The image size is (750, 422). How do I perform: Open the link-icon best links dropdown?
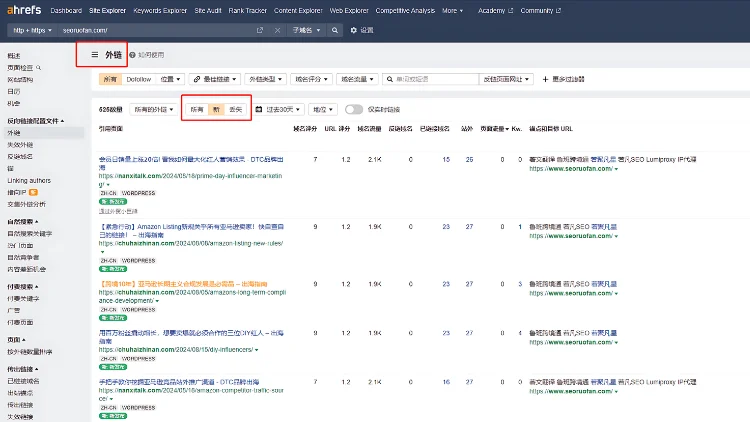[x=215, y=79]
